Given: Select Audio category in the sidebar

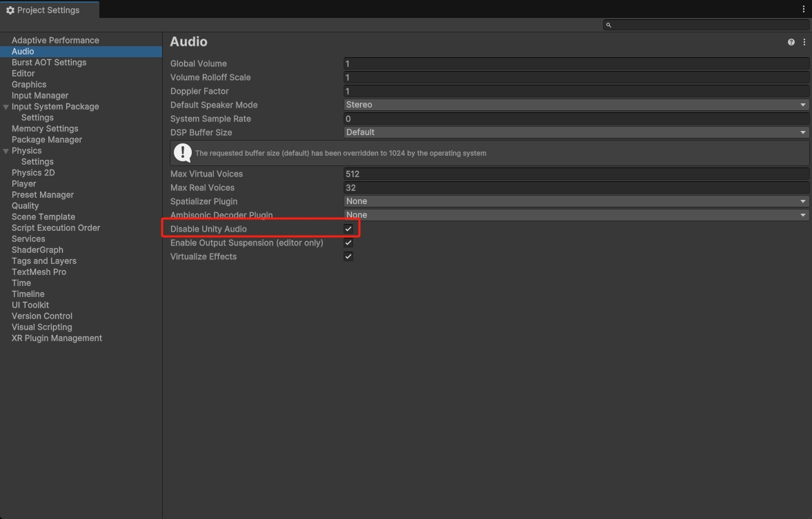Looking at the screenshot, I should [x=81, y=52].
